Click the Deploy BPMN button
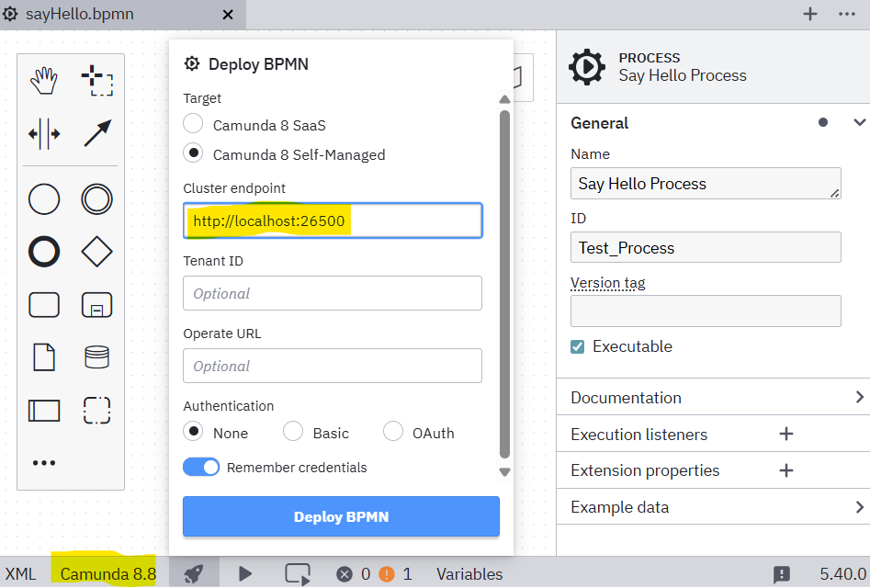 pyautogui.click(x=341, y=516)
